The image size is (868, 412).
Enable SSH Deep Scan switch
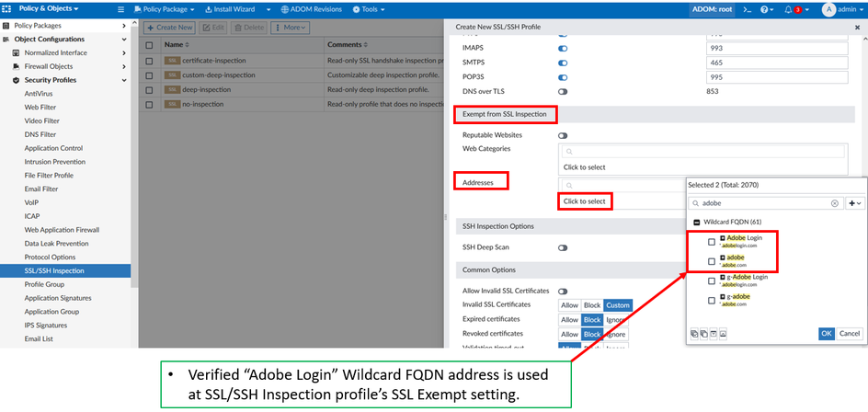pyautogui.click(x=563, y=248)
